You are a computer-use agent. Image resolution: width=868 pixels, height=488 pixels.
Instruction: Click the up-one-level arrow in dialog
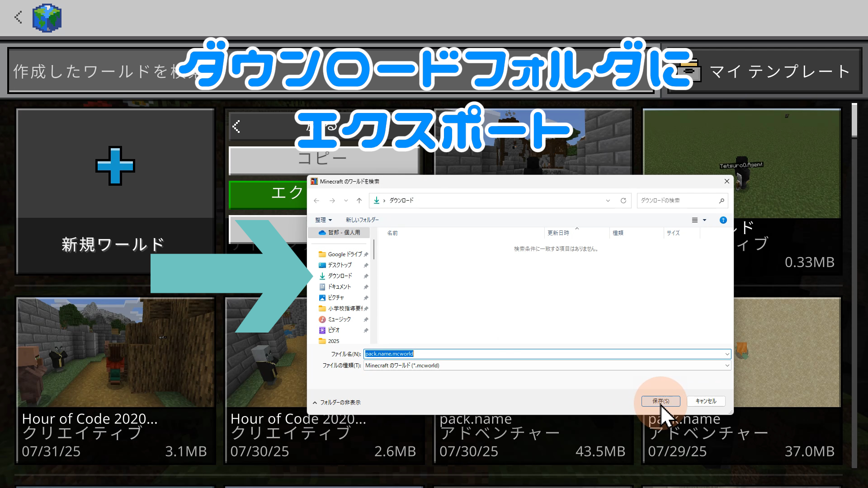[x=359, y=201]
